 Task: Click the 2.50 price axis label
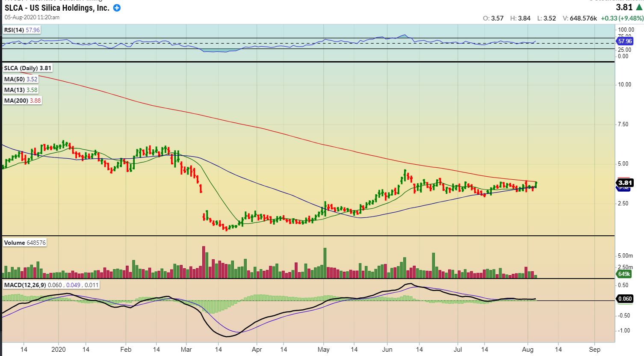click(x=624, y=203)
